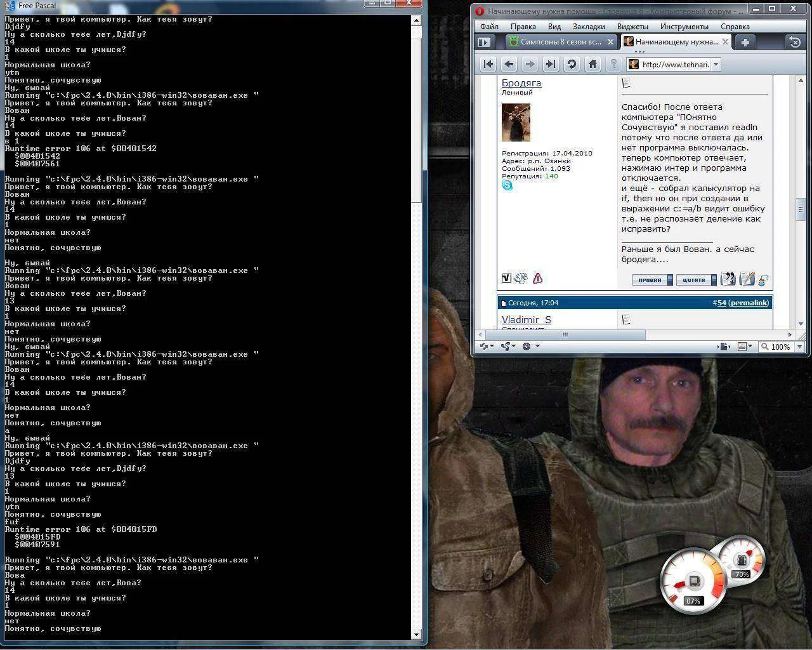812x650 pixels.
Task: Click the quick reply pencil icon
Action: (747, 279)
